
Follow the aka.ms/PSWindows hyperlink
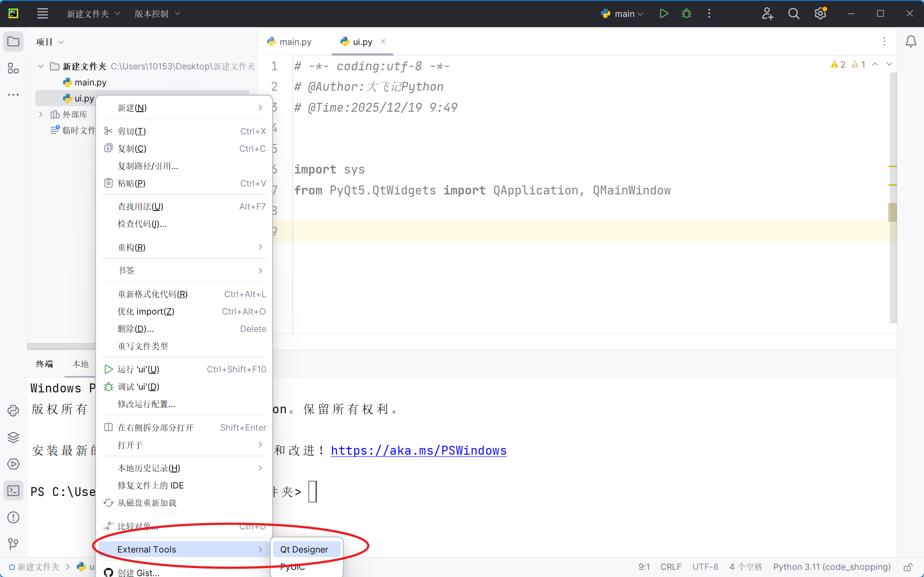pyautogui.click(x=418, y=450)
